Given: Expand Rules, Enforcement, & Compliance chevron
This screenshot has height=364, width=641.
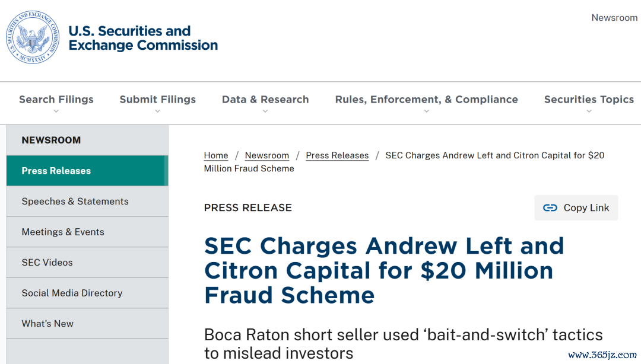Looking at the screenshot, I should (x=426, y=111).
